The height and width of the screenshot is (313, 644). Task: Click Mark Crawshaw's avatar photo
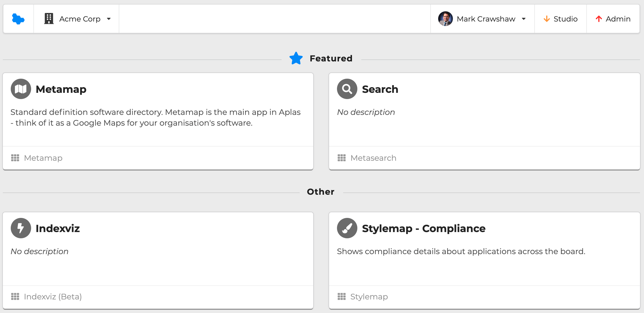[x=445, y=19]
